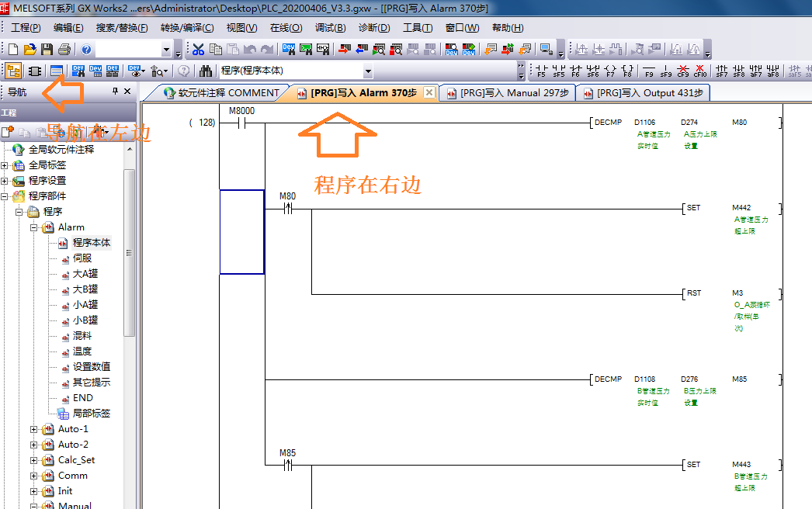Screen dimensions: 812x509
Task: Expand the Auto-1 tree node
Action: [33, 429]
